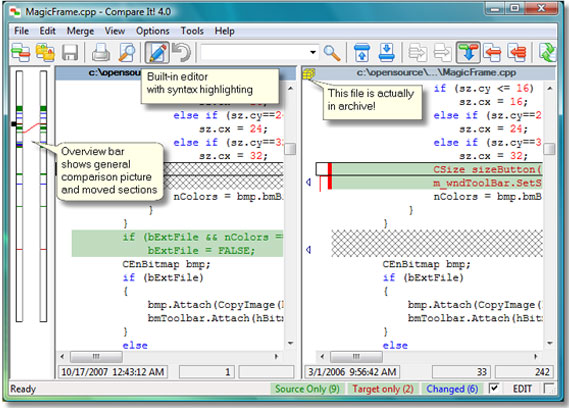
Task: Click the save floppy disk icon
Action: coord(70,53)
